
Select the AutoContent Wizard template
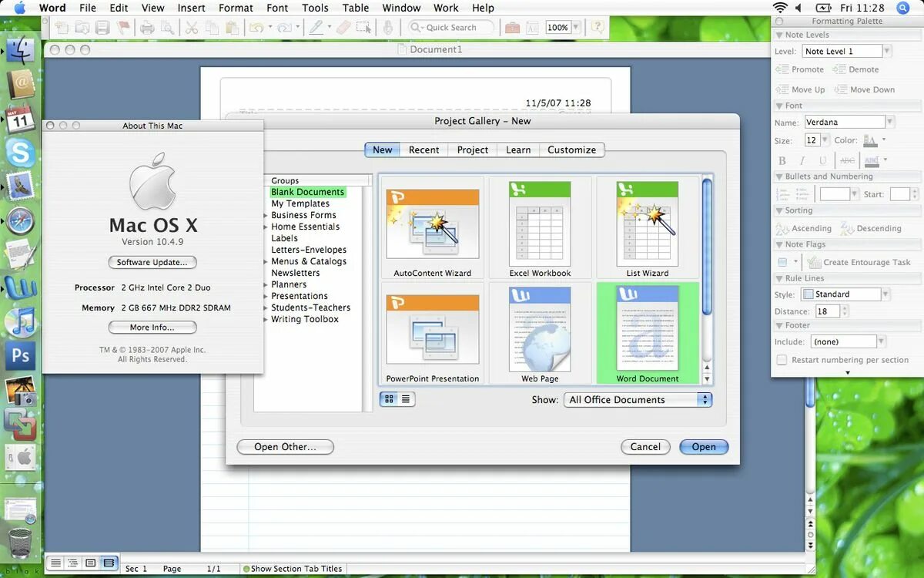[x=432, y=229]
